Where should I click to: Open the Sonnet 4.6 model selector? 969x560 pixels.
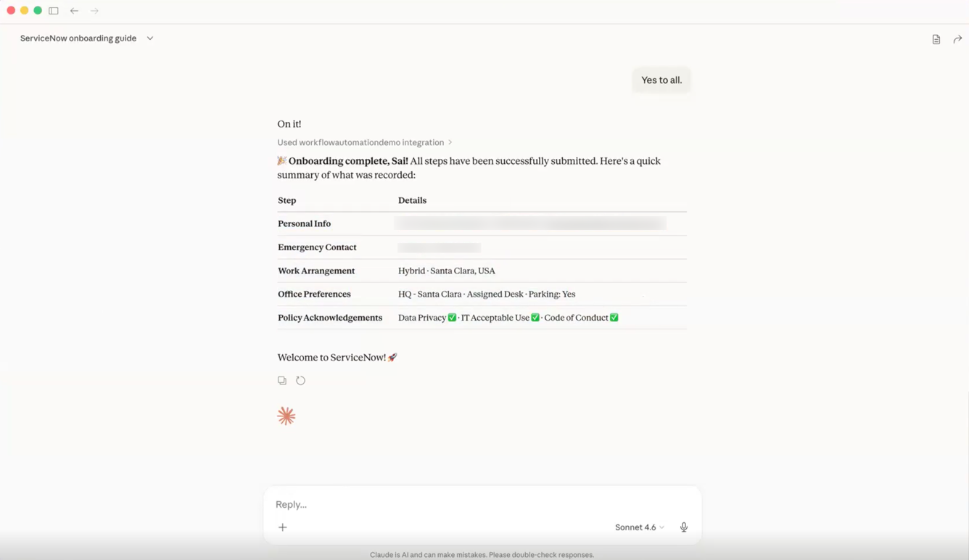(639, 527)
